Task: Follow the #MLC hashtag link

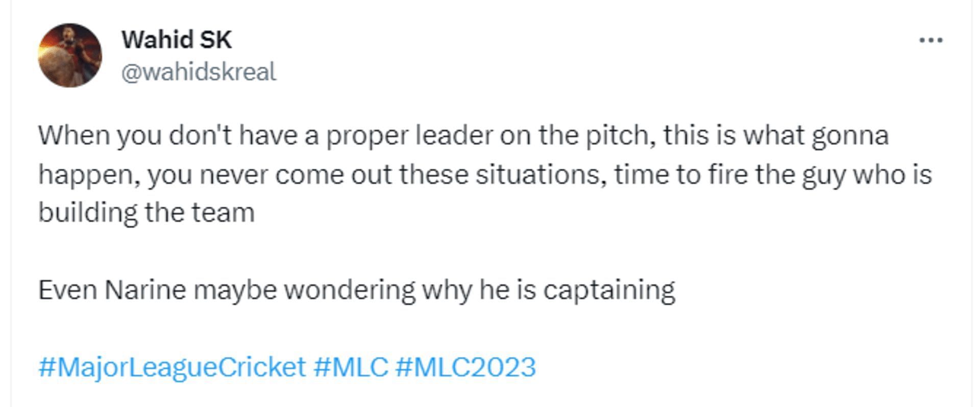Action: (x=351, y=367)
